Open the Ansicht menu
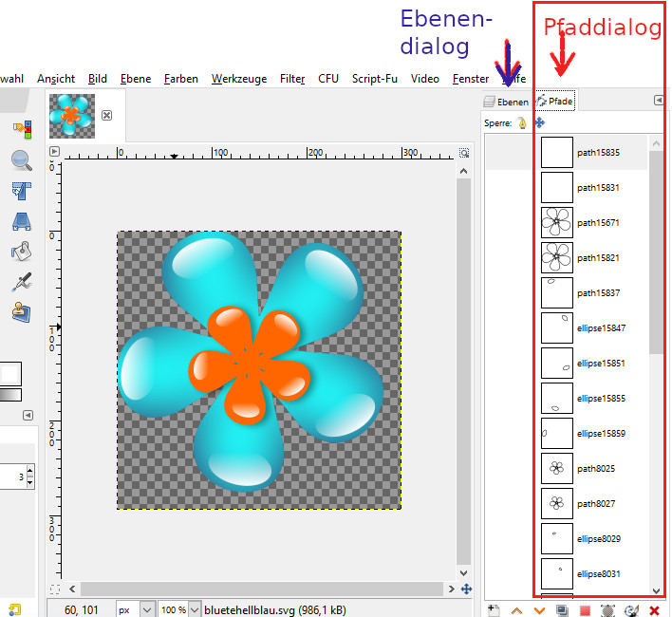Viewport: 672px width, 617px height. pos(56,79)
